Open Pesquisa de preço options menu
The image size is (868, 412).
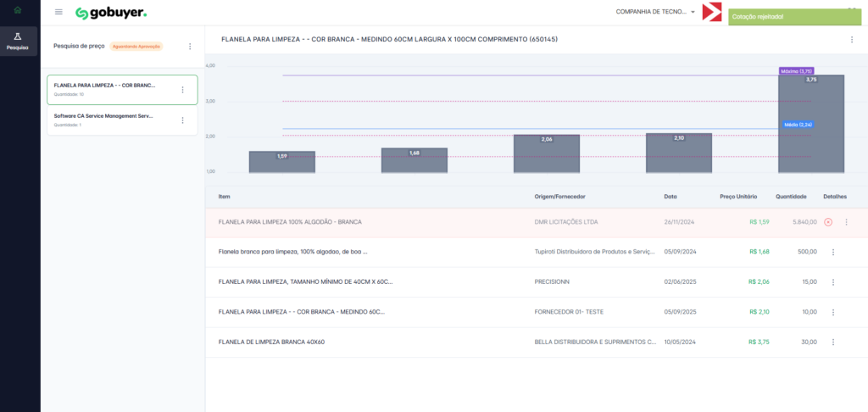190,47
